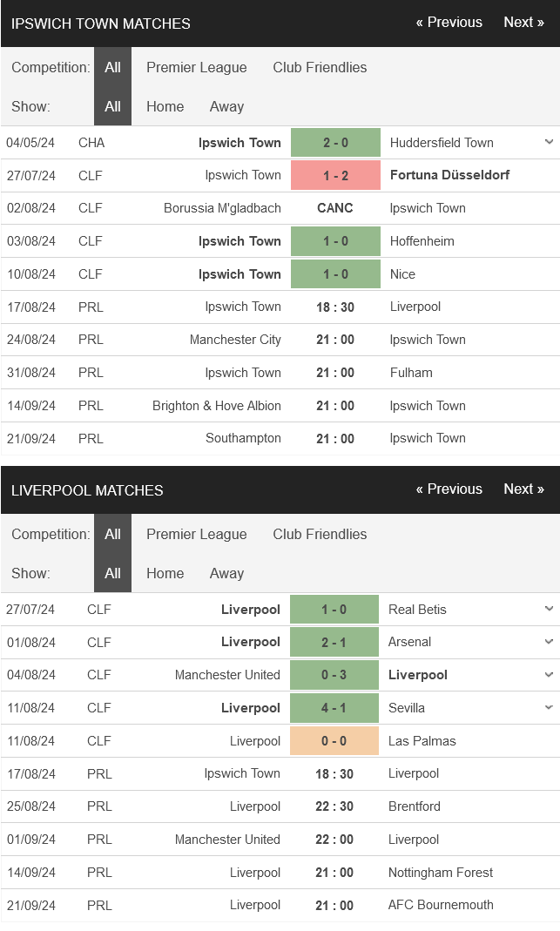Go to Next Ipswich Town matches

click(x=523, y=22)
